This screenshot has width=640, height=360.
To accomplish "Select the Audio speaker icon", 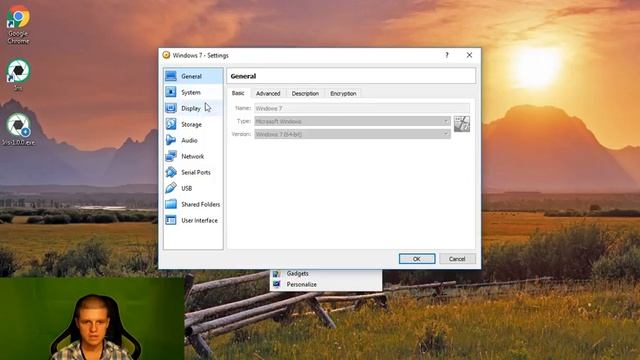I will [171, 140].
